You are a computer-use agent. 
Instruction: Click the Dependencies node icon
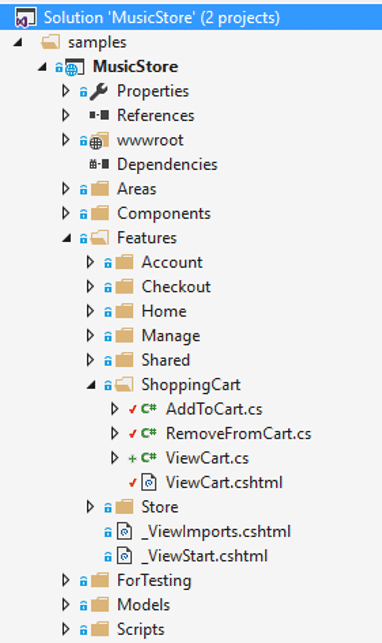99,164
